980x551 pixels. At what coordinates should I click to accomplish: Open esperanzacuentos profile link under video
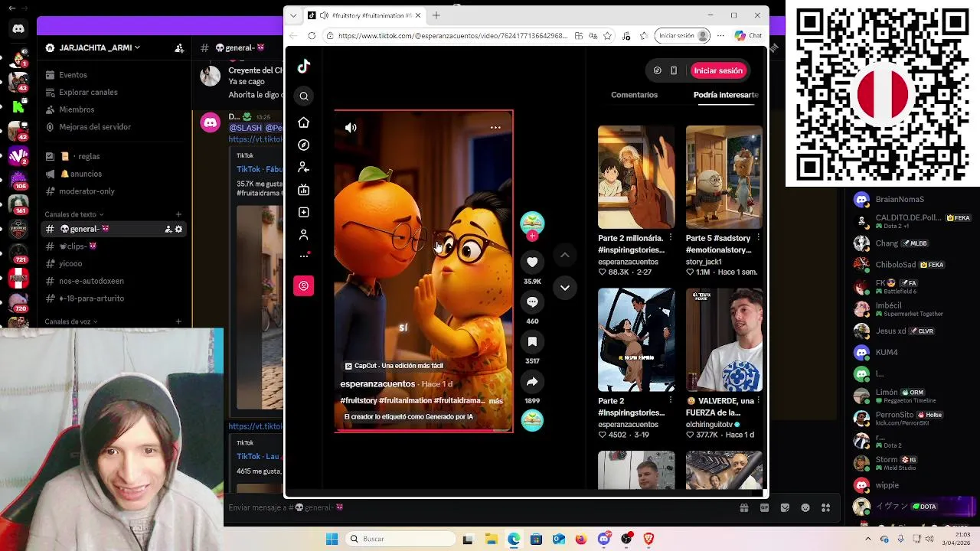pyautogui.click(x=377, y=383)
